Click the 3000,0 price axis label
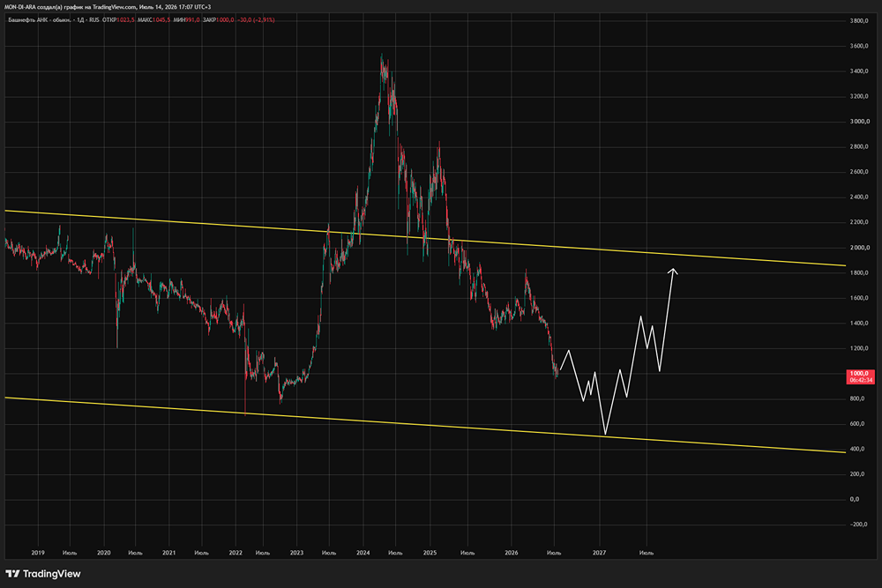 (x=859, y=122)
